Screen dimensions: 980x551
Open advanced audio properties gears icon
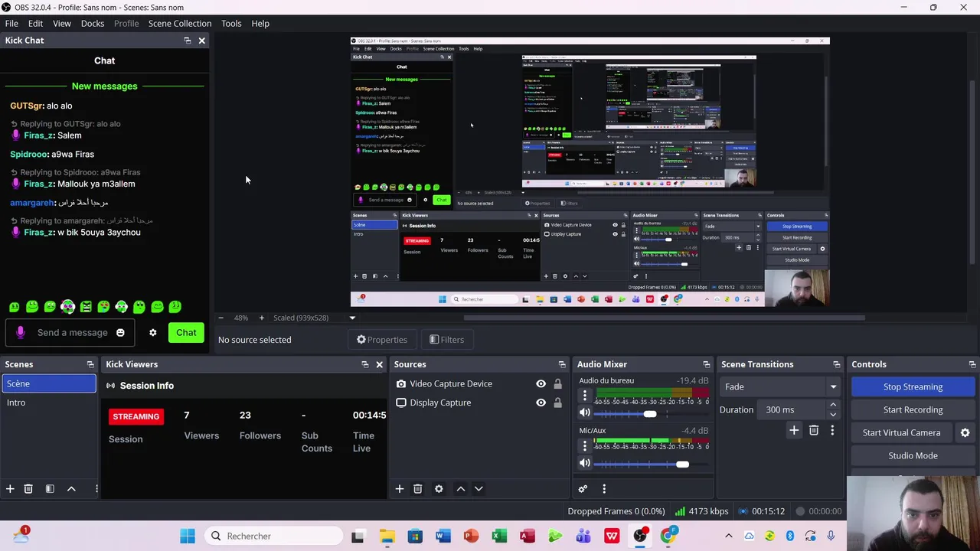(583, 488)
